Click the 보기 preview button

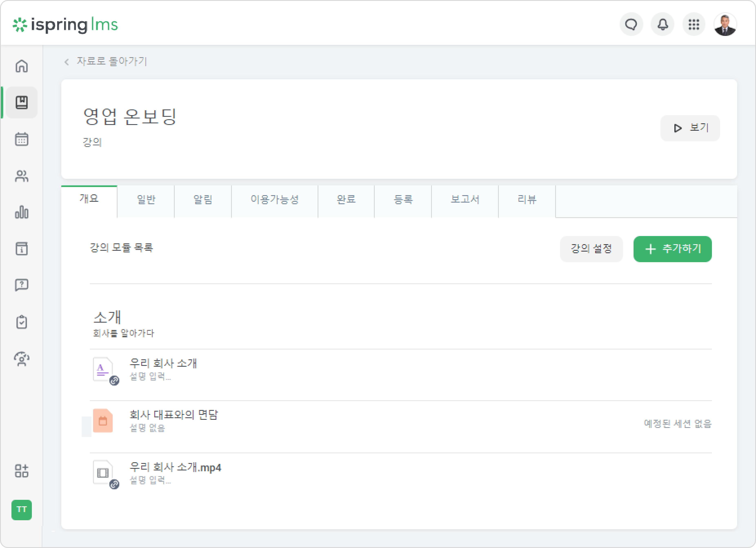pos(690,128)
